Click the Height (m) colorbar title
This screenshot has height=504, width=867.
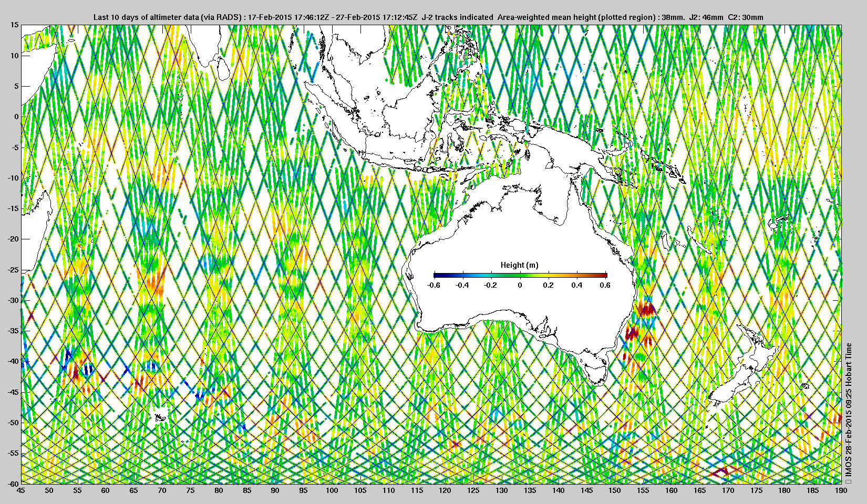tap(519, 265)
